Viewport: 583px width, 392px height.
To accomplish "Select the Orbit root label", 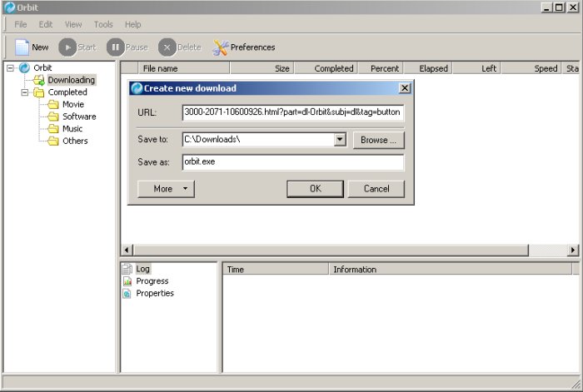I will (x=42, y=67).
